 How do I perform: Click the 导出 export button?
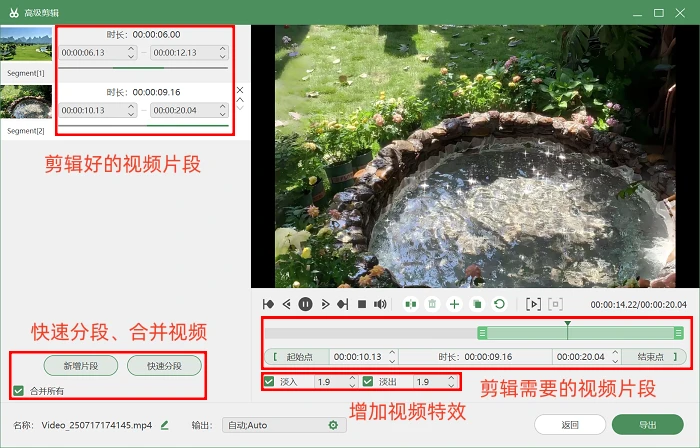pos(647,425)
